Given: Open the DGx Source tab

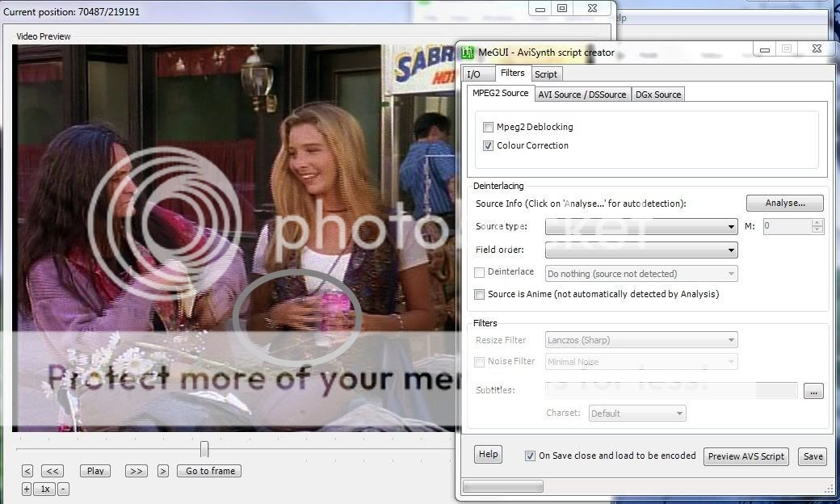Looking at the screenshot, I should tap(657, 94).
